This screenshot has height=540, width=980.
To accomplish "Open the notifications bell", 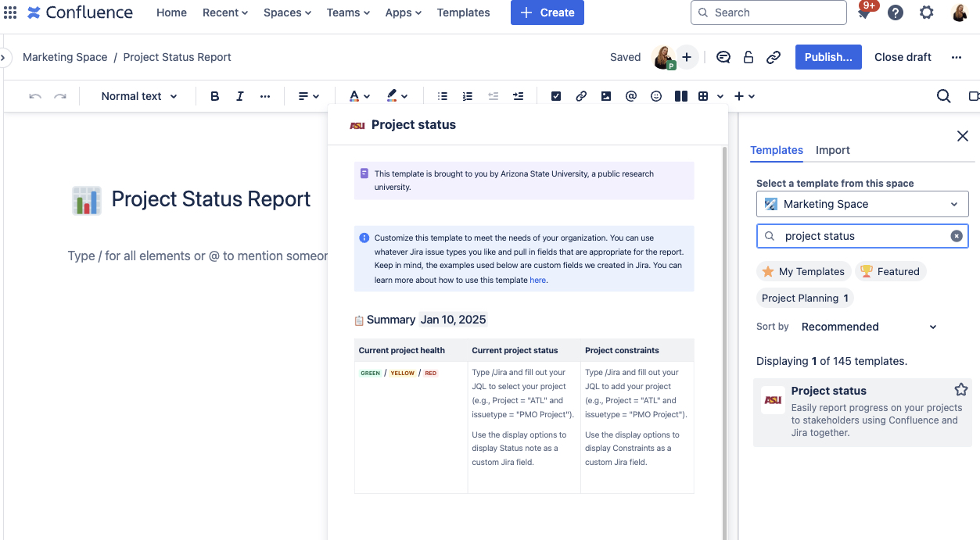I will [864, 13].
